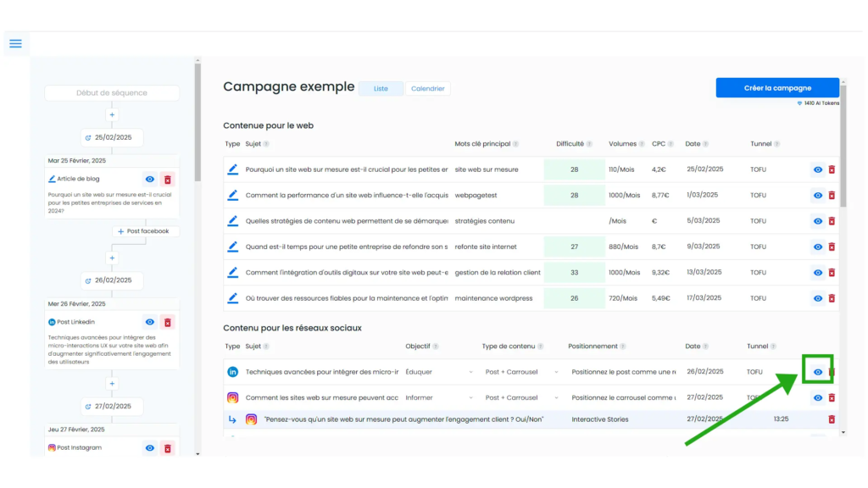868x488 pixels.
Task: Click pencil icon of 'gestion de la relation client' row
Action: [x=233, y=272]
